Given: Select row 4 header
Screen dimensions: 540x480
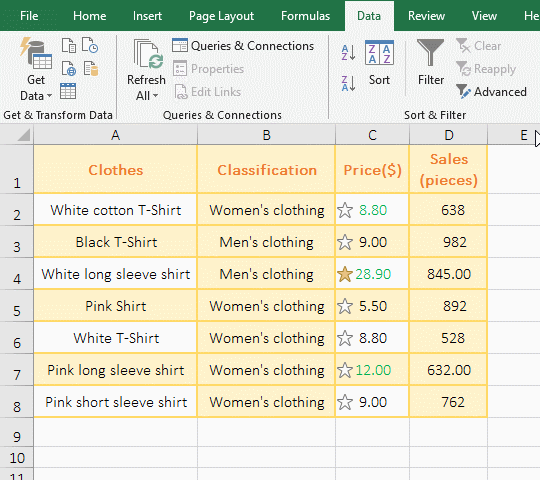Looking at the screenshot, I should coord(17,274).
